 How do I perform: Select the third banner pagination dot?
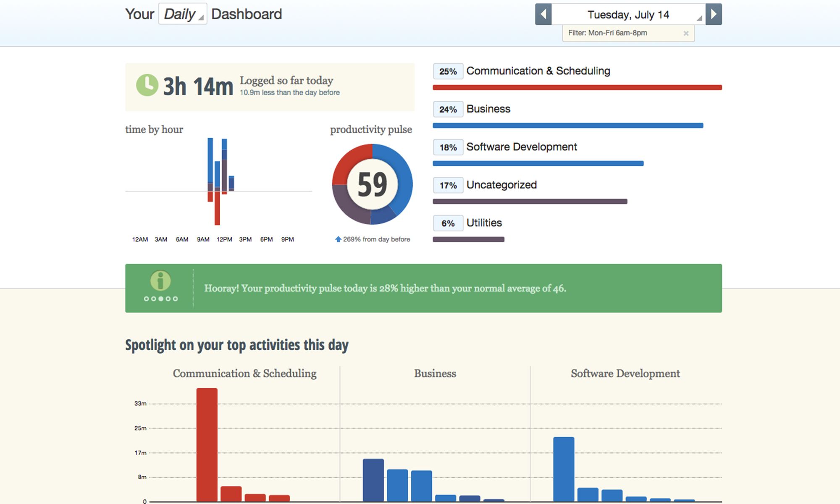click(161, 299)
